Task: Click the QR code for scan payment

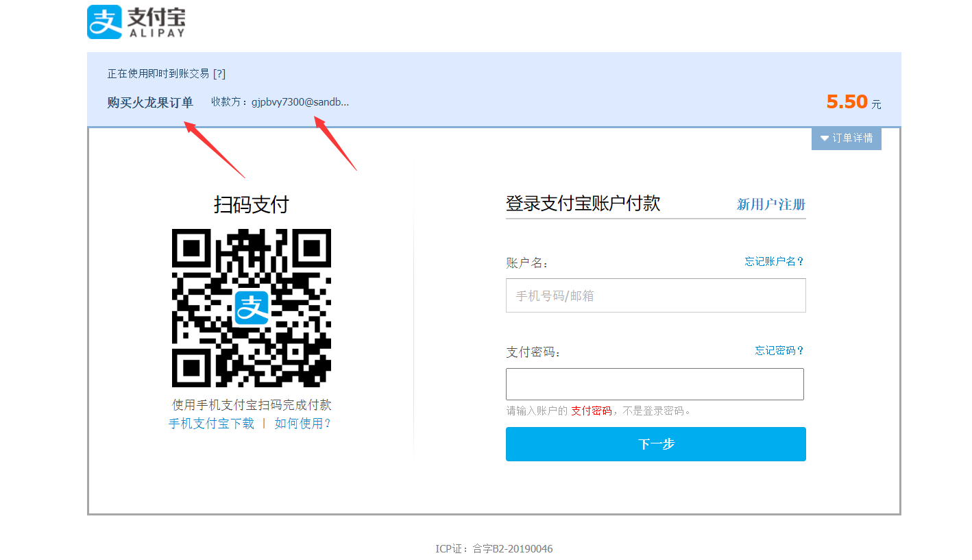Action: point(252,308)
